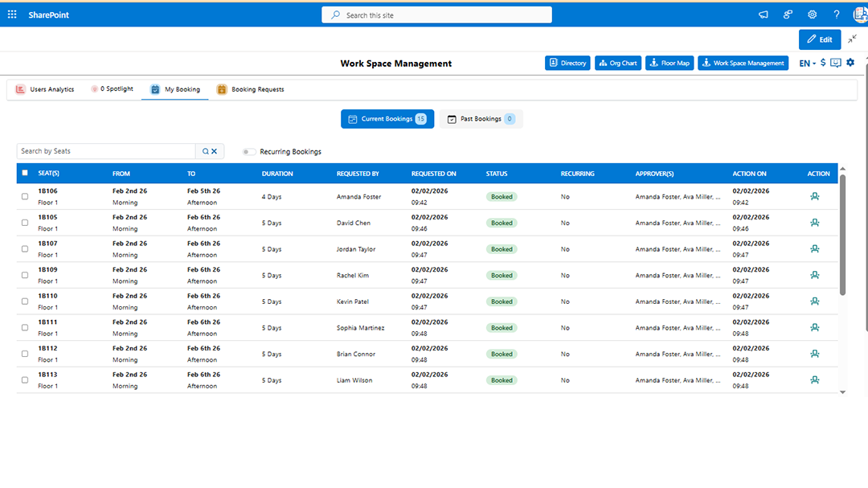Click the Help question mark icon
Image resolution: width=868 pixels, height=488 pixels.
[x=836, y=14]
